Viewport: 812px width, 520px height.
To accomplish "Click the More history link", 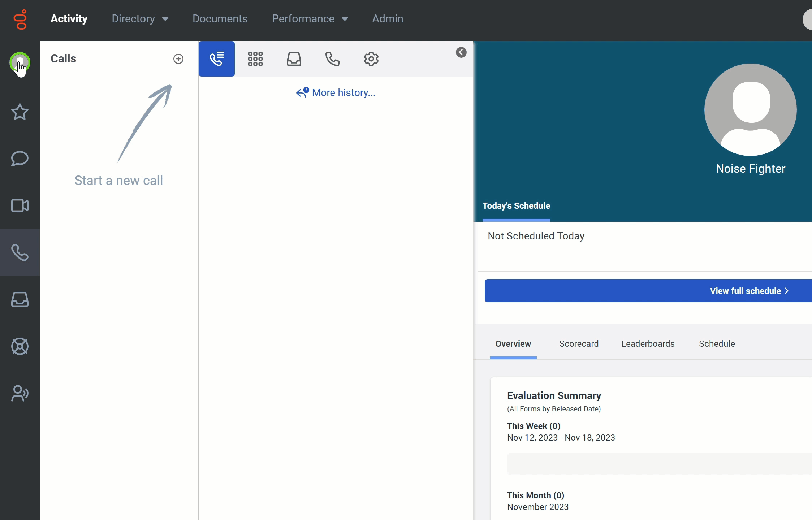I will click(336, 93).
